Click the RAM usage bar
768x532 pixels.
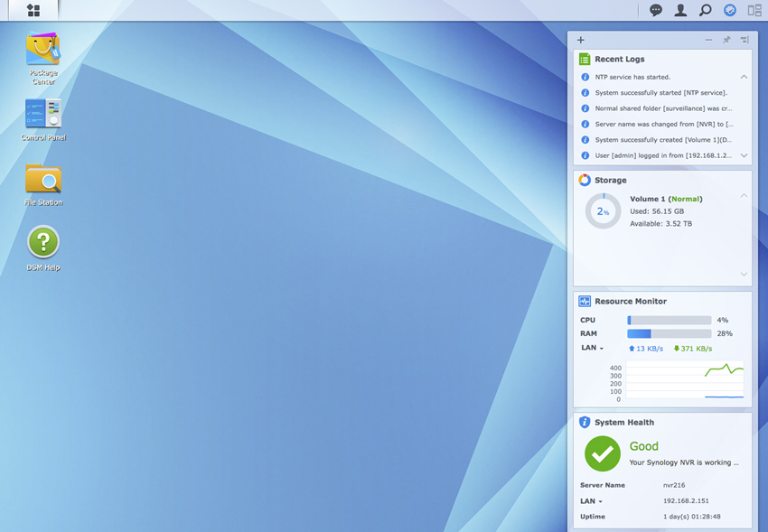669,334
